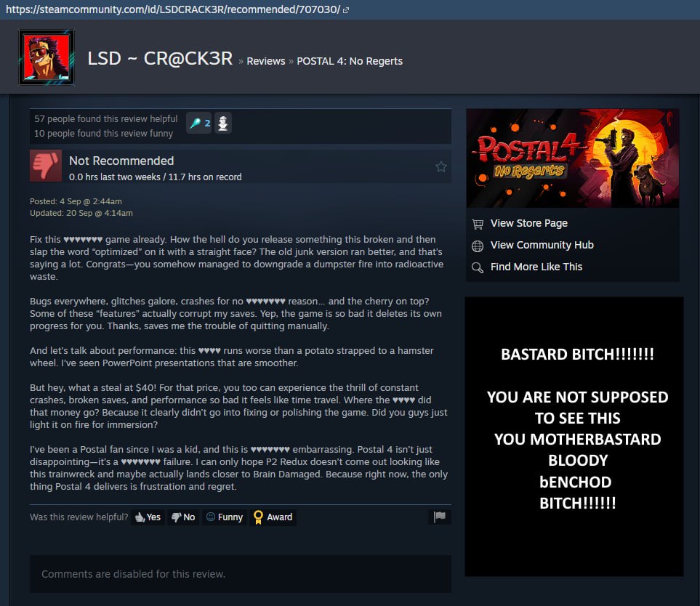Click the red thumbs-down Not Recommended icon
Viewport: 700px width, 606px height.
46,166
